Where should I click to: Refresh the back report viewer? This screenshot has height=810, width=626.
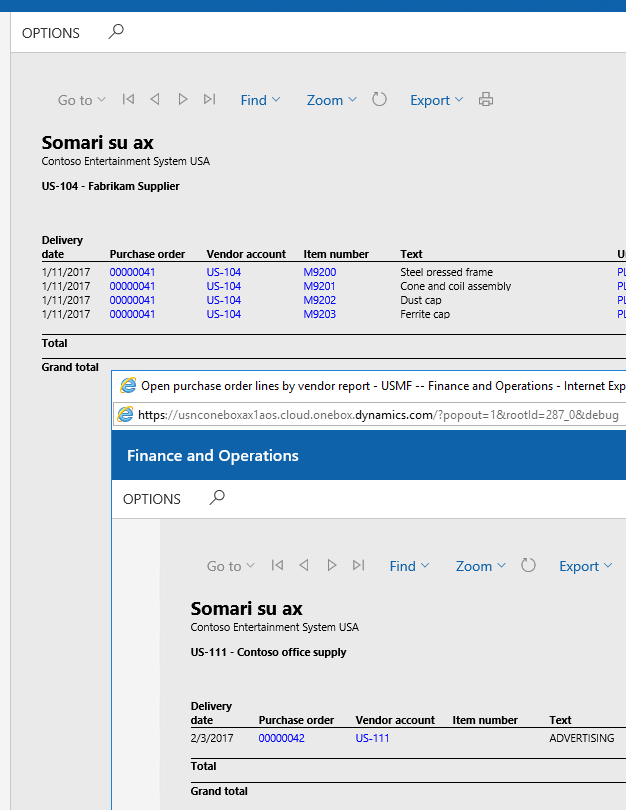[x=379, y=99]
